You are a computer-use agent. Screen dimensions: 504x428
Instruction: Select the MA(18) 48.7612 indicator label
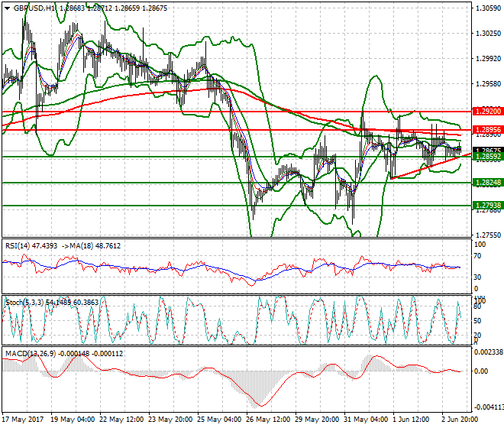click(x=95, y=246)
